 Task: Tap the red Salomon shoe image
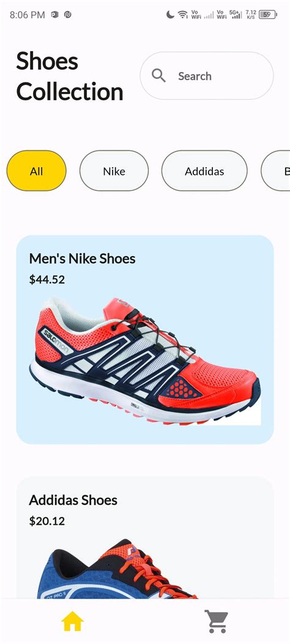point(145,361)
